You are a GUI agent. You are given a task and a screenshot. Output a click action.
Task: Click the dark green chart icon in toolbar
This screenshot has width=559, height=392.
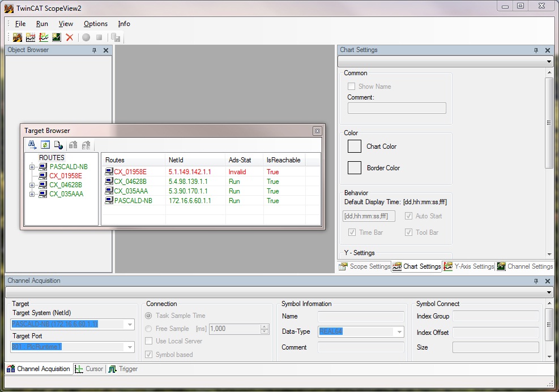(x=57, y=37)
